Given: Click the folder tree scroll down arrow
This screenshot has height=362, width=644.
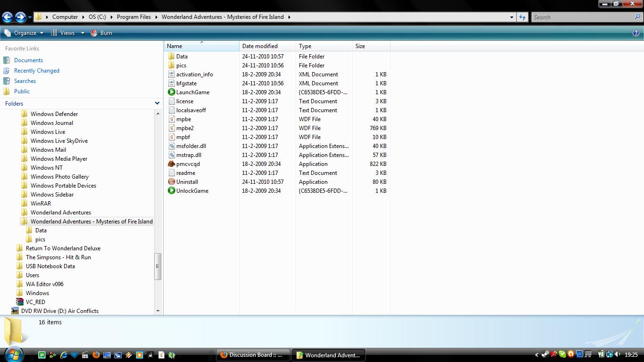Looking at the screenshot, I should click(157, 311).
